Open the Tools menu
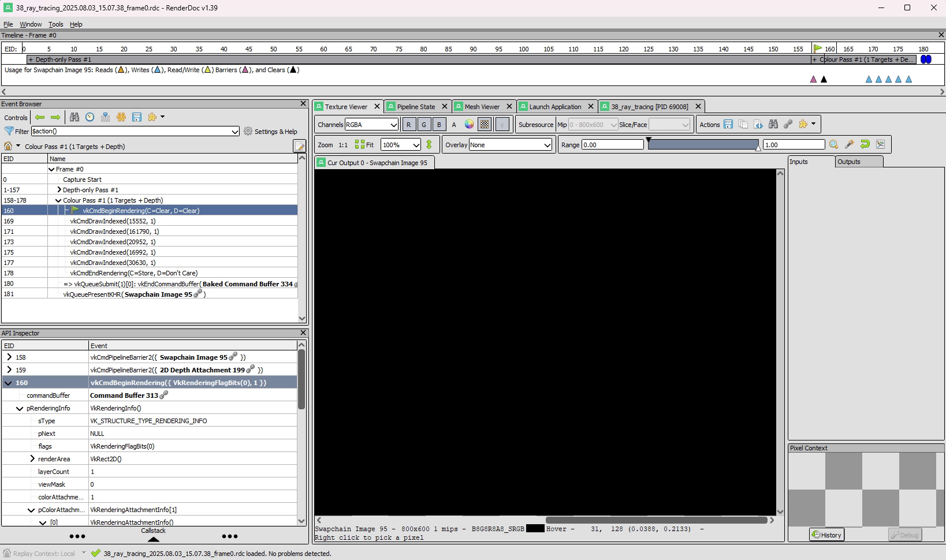 tap(55, 24)
